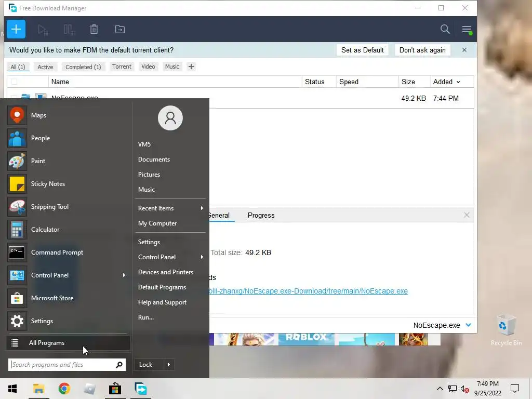Click the muted volume tray icon
Image resolution: width=532 pixels, height=399 pixels.
click(x=464, y=389)
